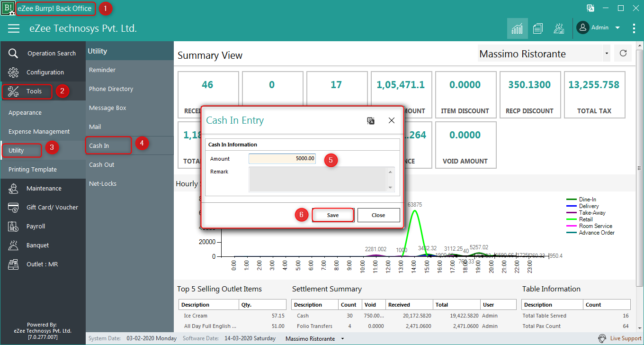The image size is (644, 345).
Task: Click the Live Support headset icon
Action: (x=602, y=338)
